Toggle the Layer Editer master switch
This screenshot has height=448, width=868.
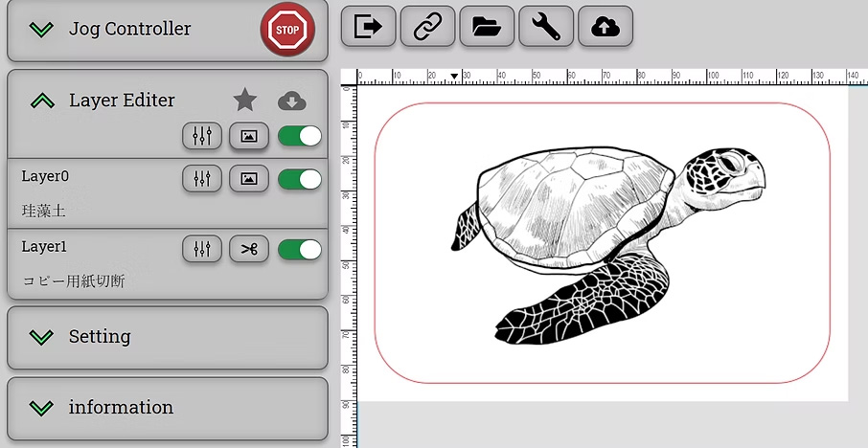(300, 136)
